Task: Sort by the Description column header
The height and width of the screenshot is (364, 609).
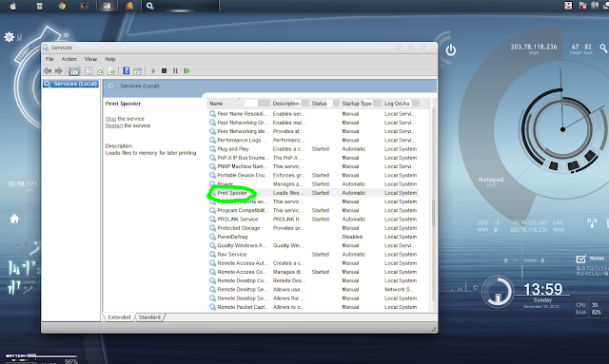Action: click(289, 104)
